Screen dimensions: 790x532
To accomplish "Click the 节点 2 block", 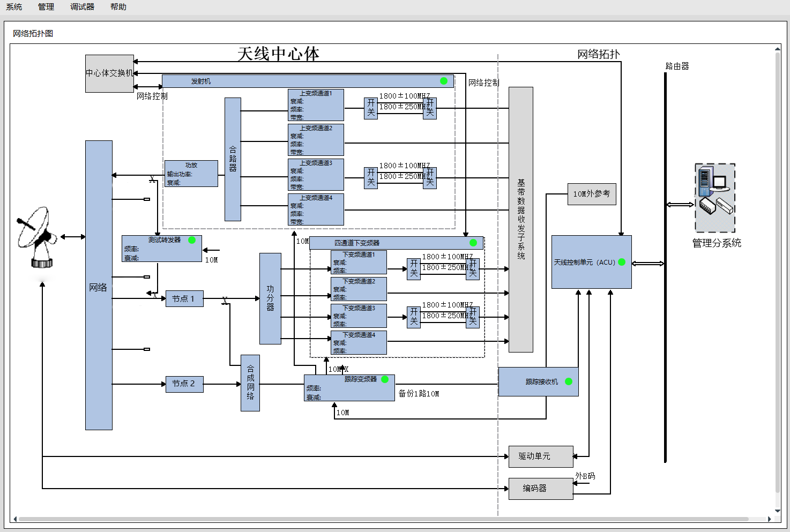I will tap(184, 384).
